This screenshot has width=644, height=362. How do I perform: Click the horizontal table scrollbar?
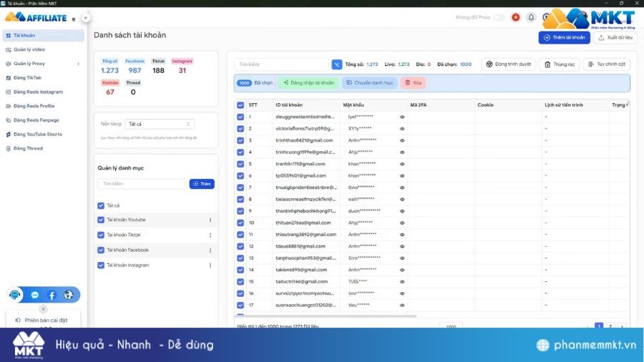pos(326,316)
